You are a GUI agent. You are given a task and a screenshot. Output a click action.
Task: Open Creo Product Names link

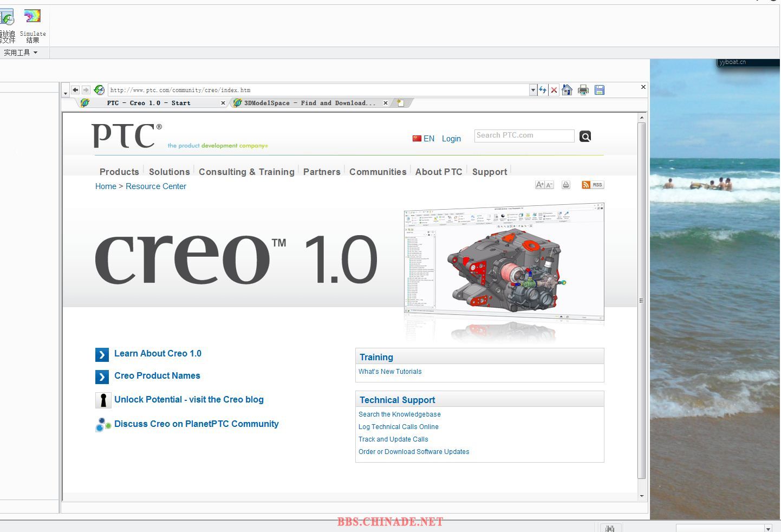pos(157,376)
